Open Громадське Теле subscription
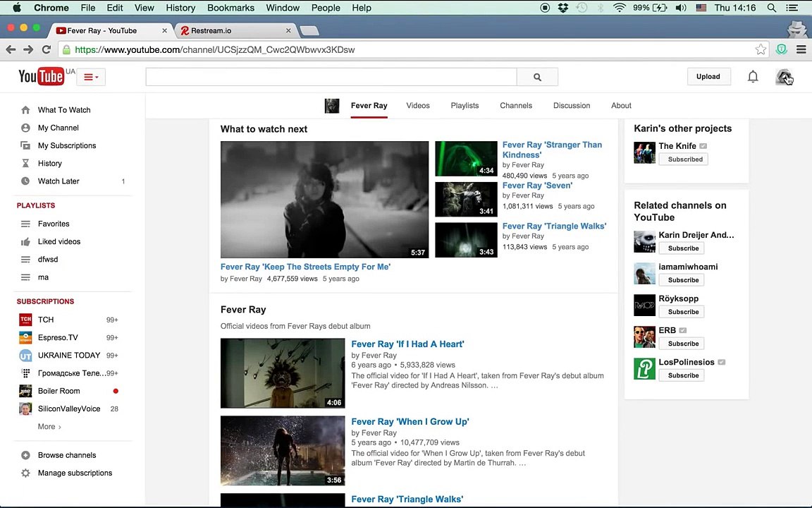812x508 pixels. 71,373
